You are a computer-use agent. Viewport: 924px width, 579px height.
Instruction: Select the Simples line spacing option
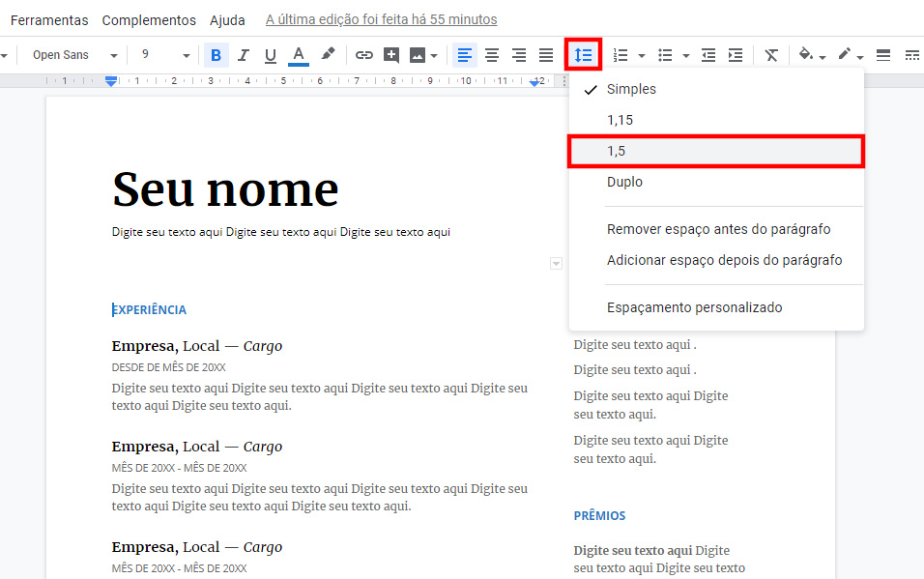point(633,88)
